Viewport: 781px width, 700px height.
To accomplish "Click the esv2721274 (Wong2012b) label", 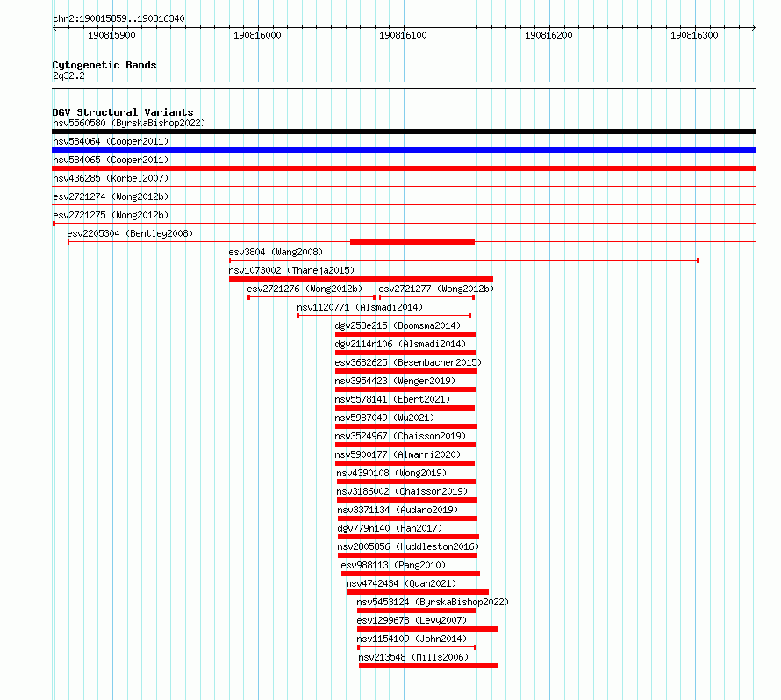I will [111, 196].
